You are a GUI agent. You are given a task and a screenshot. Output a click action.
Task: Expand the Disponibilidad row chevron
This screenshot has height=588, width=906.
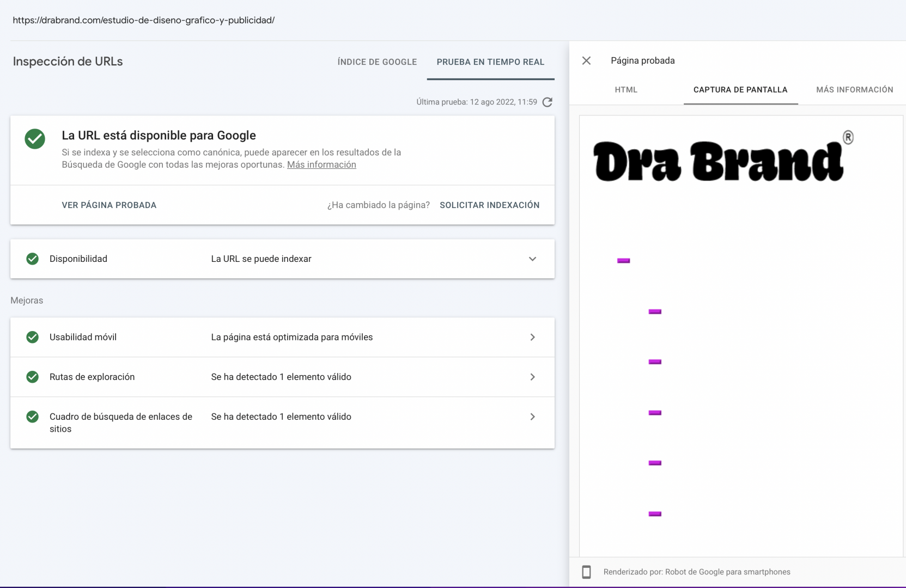(532, 259)
